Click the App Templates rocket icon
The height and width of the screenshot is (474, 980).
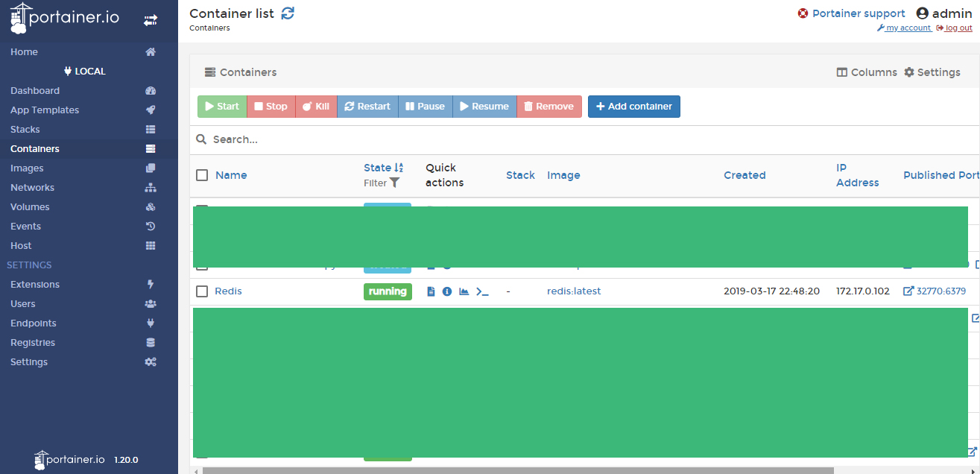pos(151,110)
